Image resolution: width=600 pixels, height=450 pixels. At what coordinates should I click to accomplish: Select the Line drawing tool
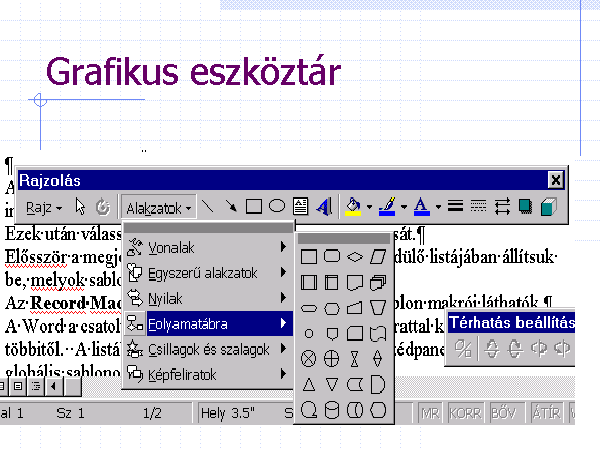208,207
